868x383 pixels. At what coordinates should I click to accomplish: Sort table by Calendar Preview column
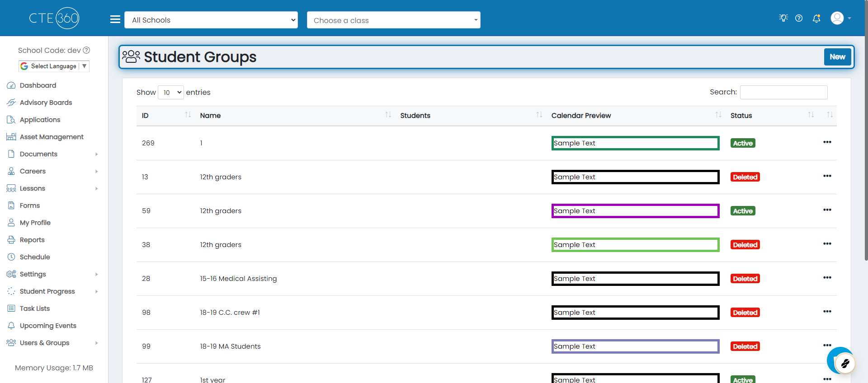coord(636,116)
